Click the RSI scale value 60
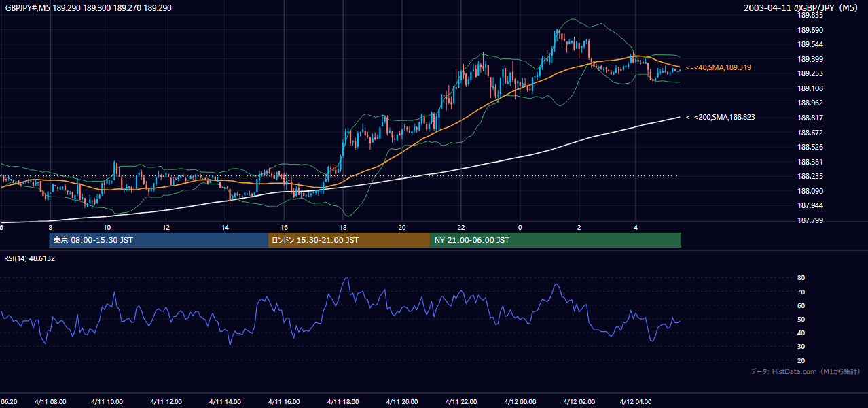Viewport: 868px width, 408px height. pyautogui.click(x=801, y=305)
